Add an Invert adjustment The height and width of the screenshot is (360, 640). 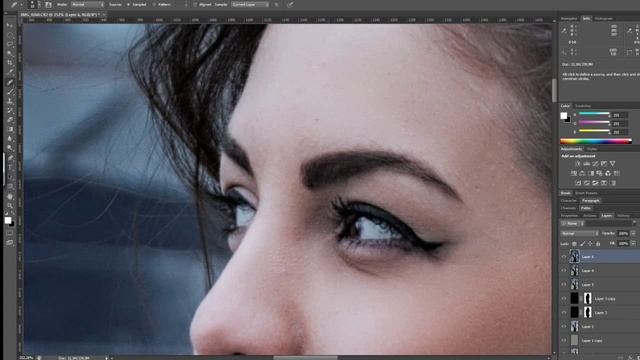[x=578, y=183]
